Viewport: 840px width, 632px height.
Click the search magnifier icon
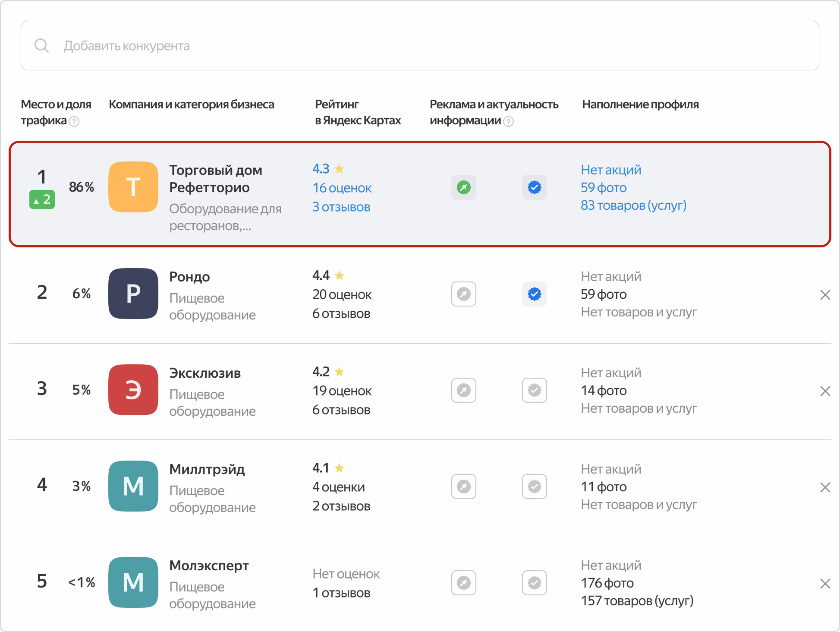point(42,45)
